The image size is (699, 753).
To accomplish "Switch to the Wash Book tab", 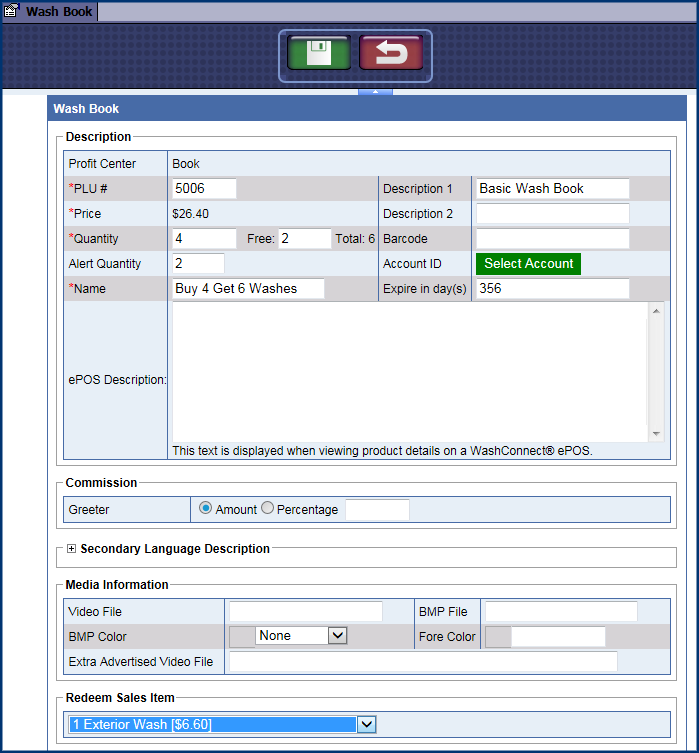I will coord(59,12).
